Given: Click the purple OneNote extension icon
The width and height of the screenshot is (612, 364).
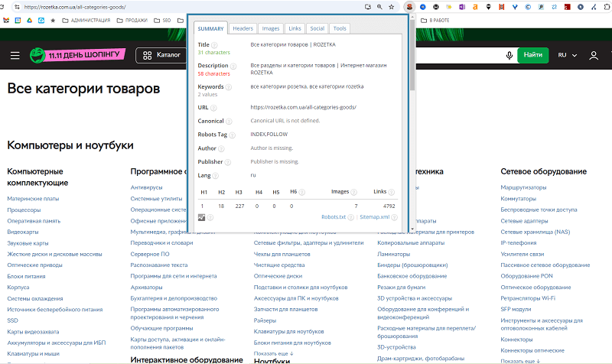Looking at the screenshot, I should point(462,7).
